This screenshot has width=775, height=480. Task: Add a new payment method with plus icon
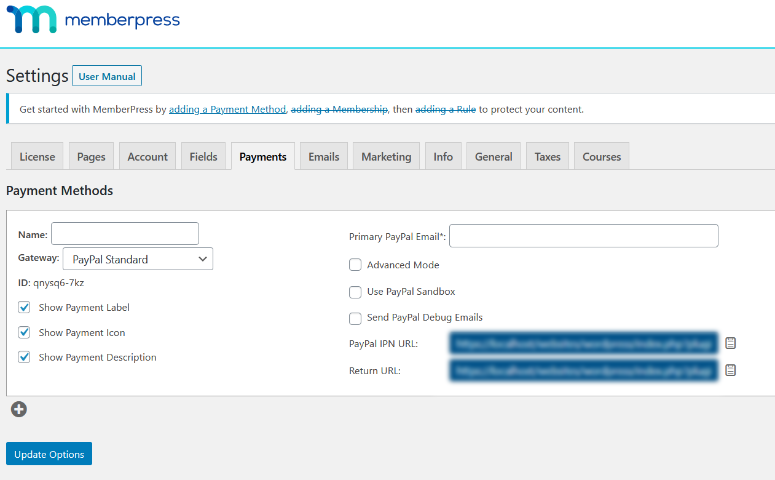pyautogui.click(x=19, y=409)
